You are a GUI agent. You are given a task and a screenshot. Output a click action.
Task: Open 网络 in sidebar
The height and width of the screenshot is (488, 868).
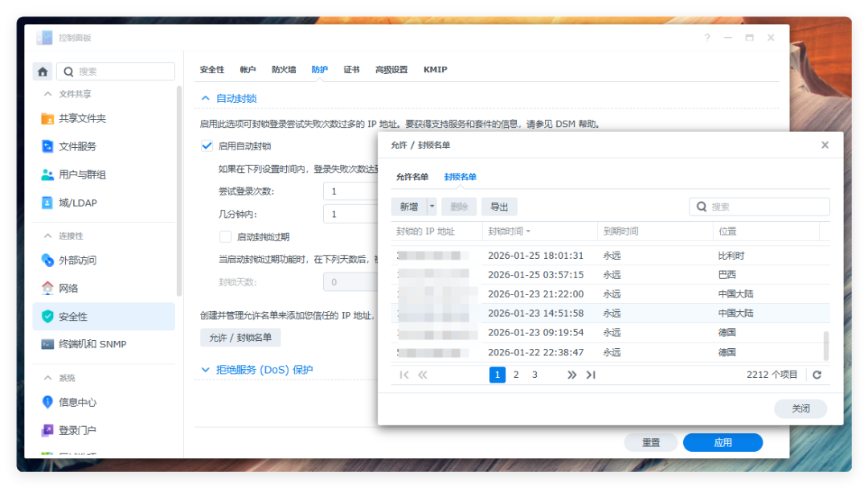[x=104, y=289]
